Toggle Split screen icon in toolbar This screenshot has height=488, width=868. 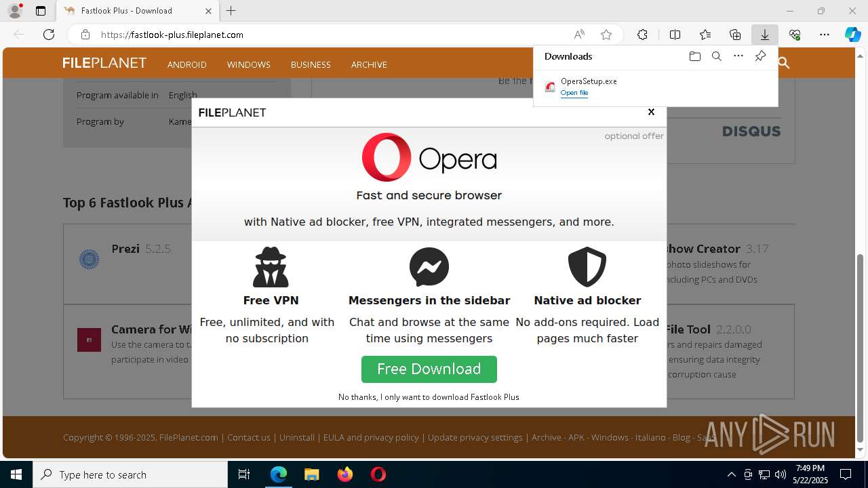(675, 35)
